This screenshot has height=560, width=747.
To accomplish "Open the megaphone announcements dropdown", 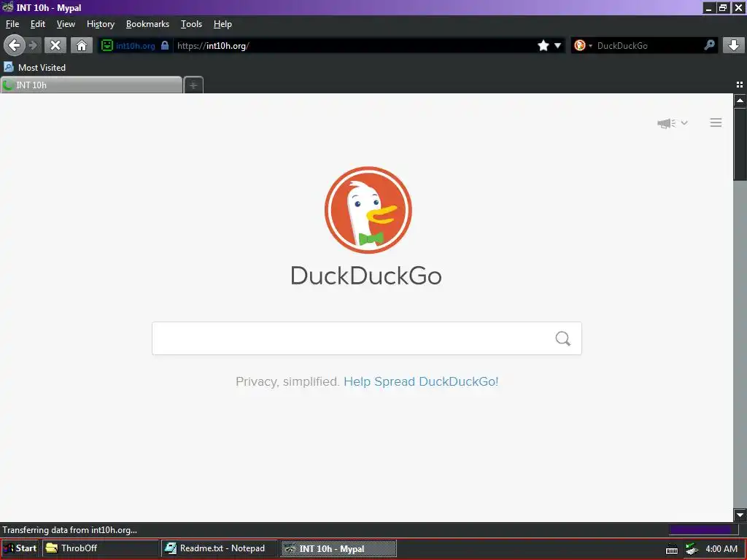I will (672, 123).
